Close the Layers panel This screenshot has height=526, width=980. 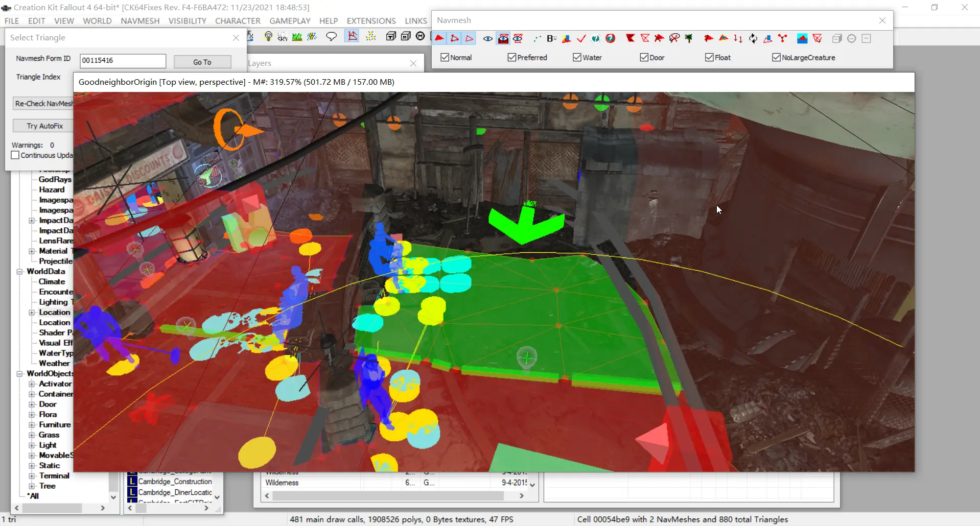(413, 63)
